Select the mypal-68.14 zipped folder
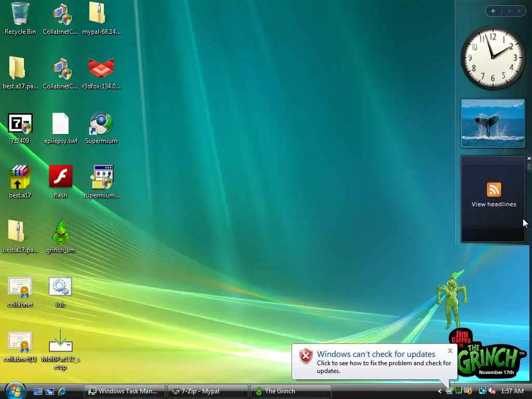 pyautogui.click(x=101, y=19)
